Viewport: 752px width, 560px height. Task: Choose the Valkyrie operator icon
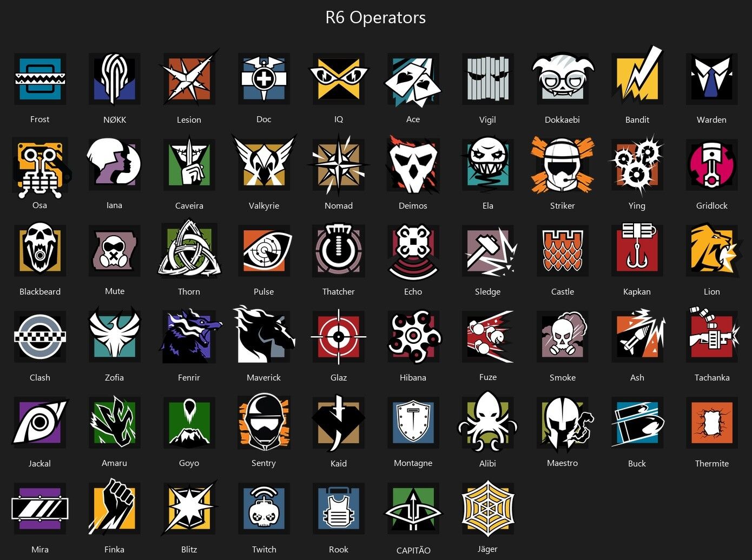tap(264, 163)
